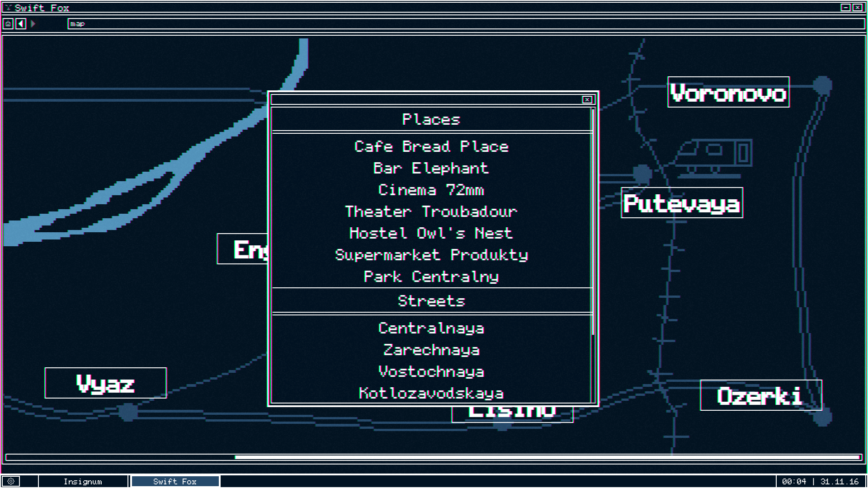Select the Putevaya map label
This screenshot has height=488, width=868.
click(x=682, y=203)
